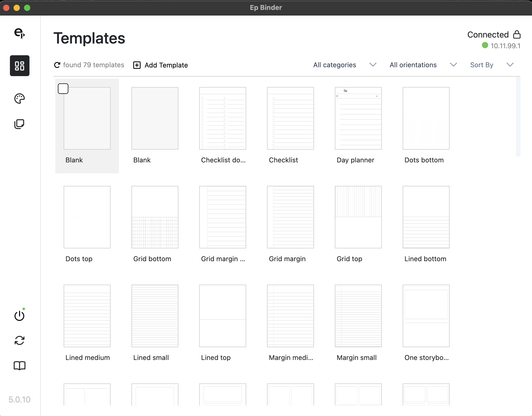
Task: Toggle the checkbox on the first Blank template
Action: pos(63,89)
